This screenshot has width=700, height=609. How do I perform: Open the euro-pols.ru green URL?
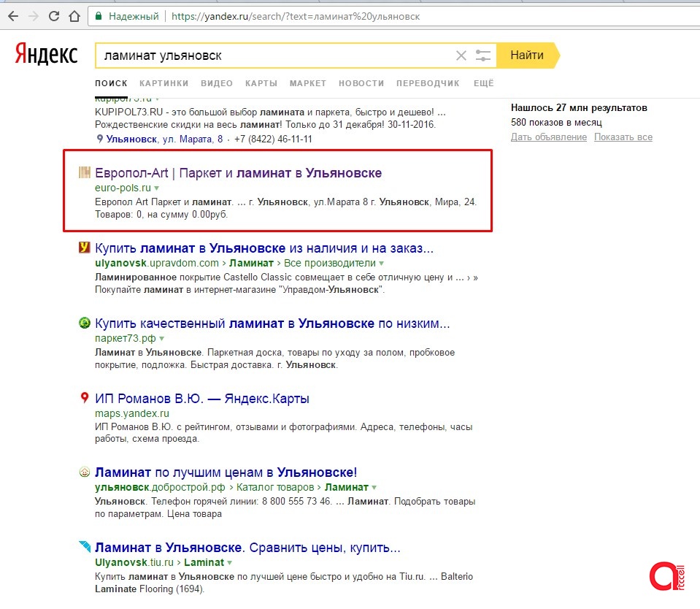click(x=123, y=188)
